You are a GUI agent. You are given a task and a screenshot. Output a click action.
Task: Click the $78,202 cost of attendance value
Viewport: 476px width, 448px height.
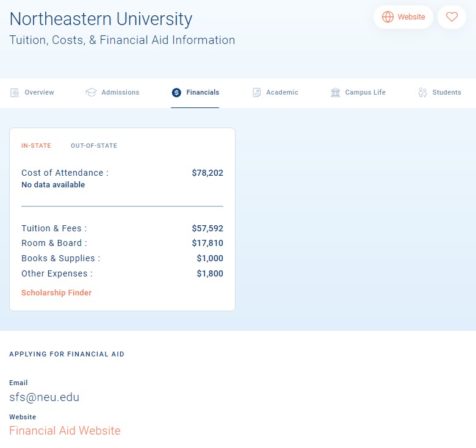207,173
